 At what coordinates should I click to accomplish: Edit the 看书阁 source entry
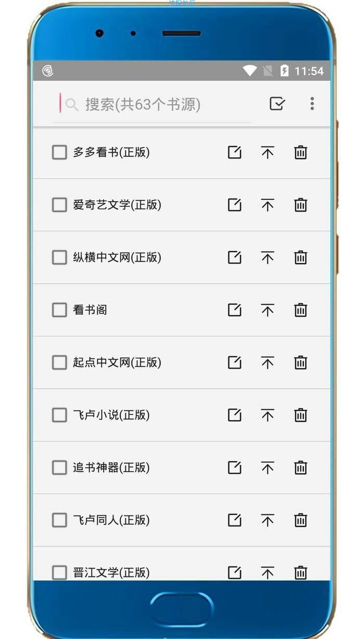[x=235, y=310]
